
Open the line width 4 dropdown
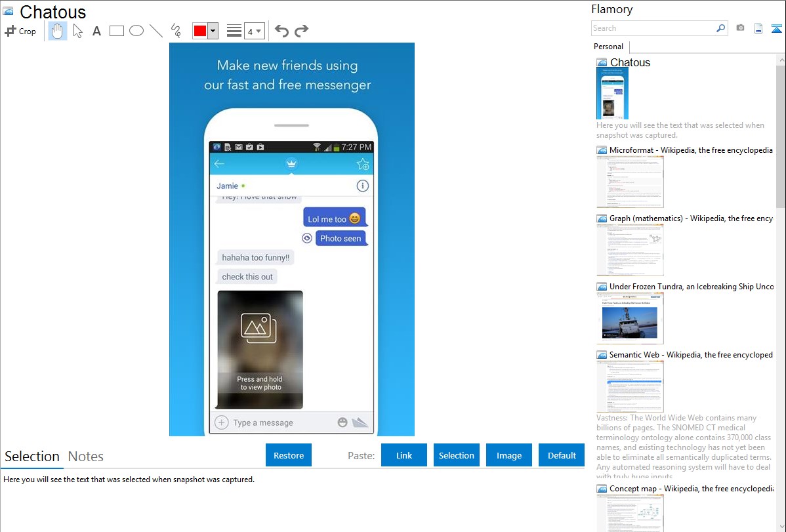pyautogui.click(x=255, y=31)
